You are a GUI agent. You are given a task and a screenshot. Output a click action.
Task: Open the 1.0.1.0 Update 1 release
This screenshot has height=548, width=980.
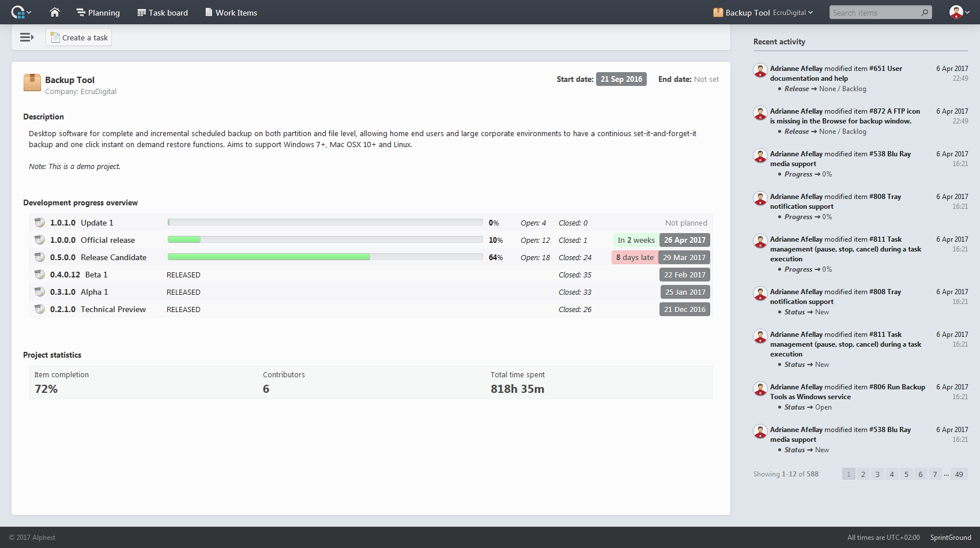click(82, 223)
